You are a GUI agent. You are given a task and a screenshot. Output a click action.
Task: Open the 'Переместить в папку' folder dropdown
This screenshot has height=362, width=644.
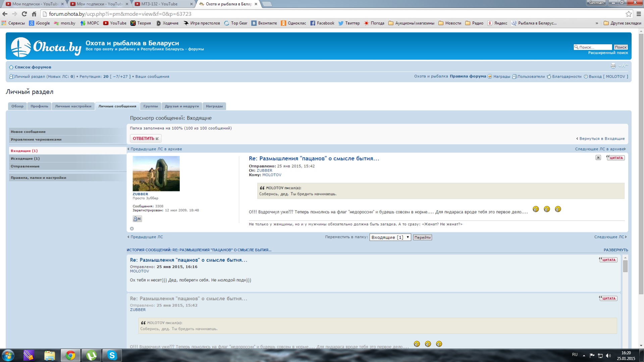(390, 237)
